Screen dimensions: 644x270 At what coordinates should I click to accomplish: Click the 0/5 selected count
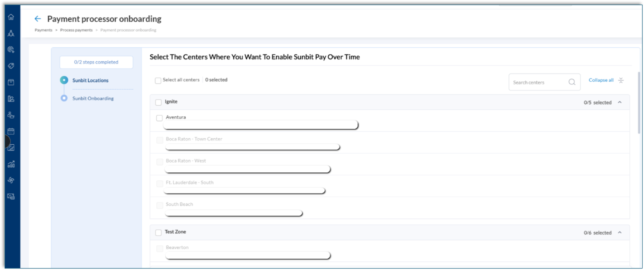(x=597, y=102)
